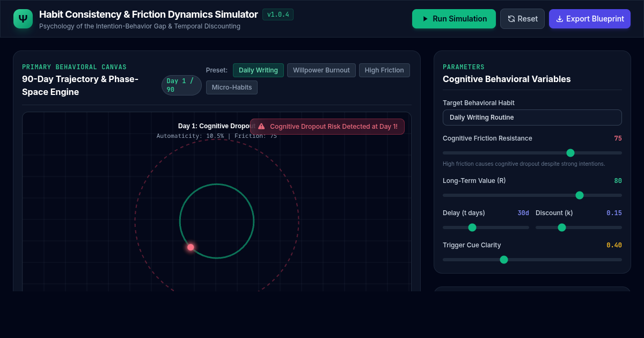The height and width of the screenshot is (338, 644).
Task: Select the High Friction preset
Action: pos(384,70)
